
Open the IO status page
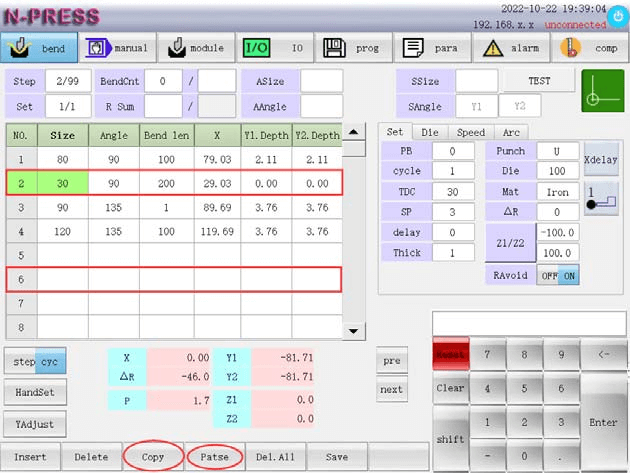coord(274,48)
